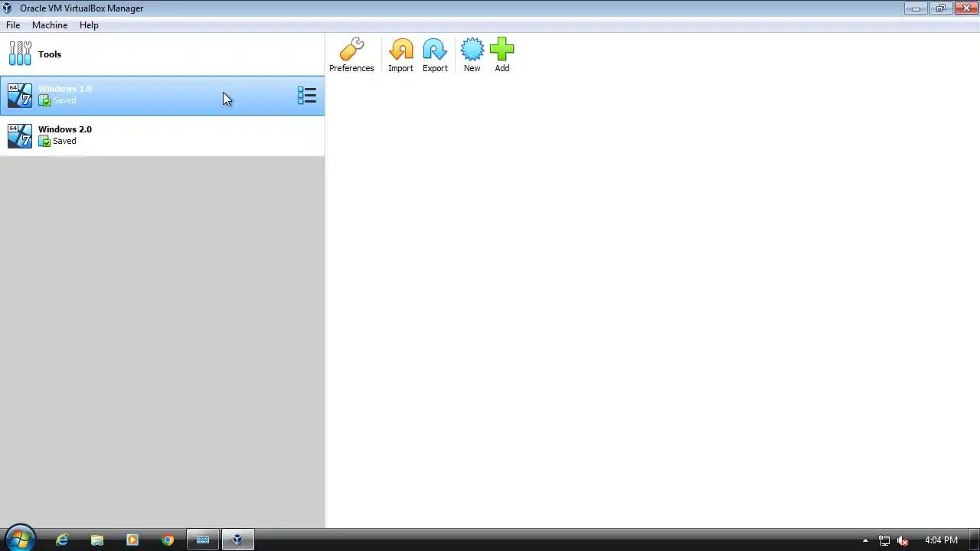The image size is (980, 551).
Task: Select the Windows 2.0 machine name
Action: [x=65, y=129]
